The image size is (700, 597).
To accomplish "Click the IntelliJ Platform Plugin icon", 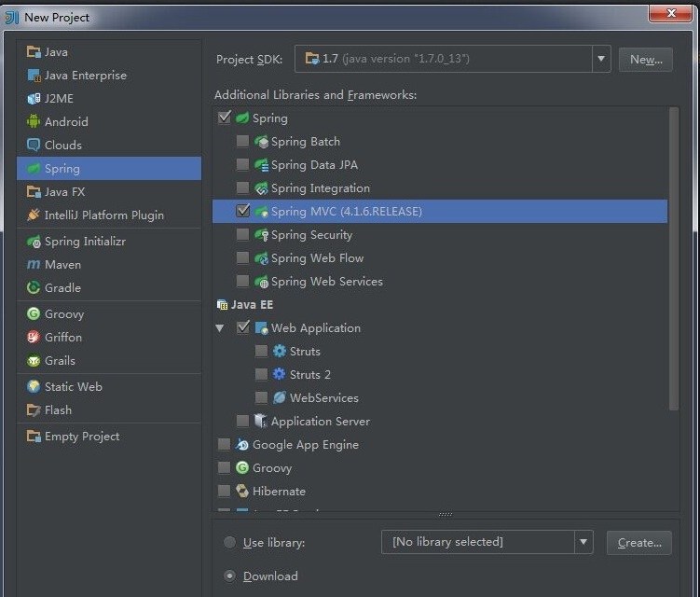I will [34, 215].
